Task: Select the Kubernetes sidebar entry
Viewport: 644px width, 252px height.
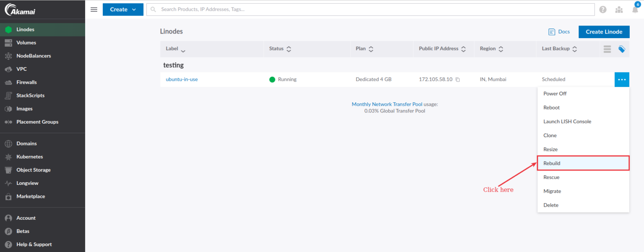Action: 29,156
